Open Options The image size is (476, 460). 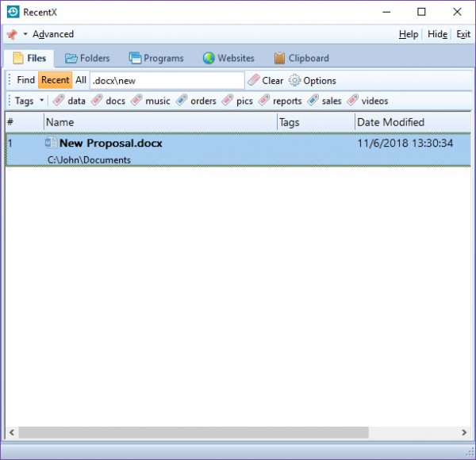pyautogui.click(x=313, y=80)
